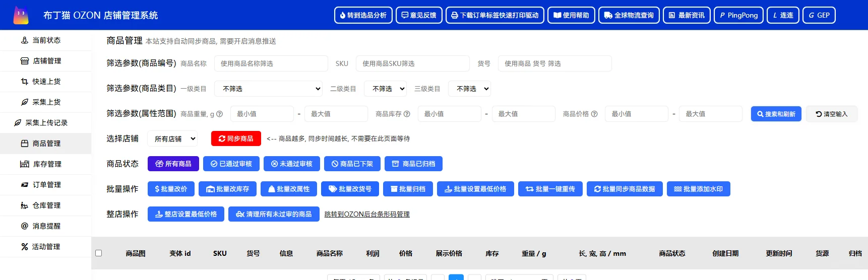868x280 pixels.
Task: Click help icon next to 商品重量
Action: [x=219, y=114]
